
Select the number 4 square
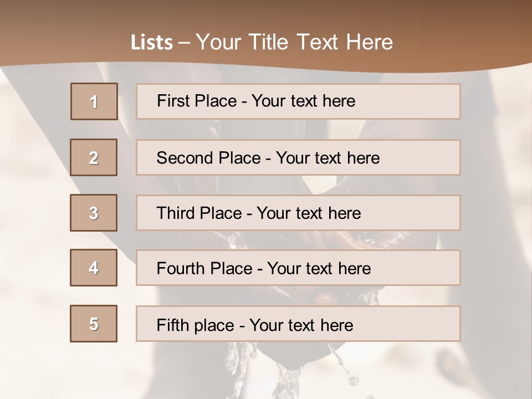click(94, 268)
